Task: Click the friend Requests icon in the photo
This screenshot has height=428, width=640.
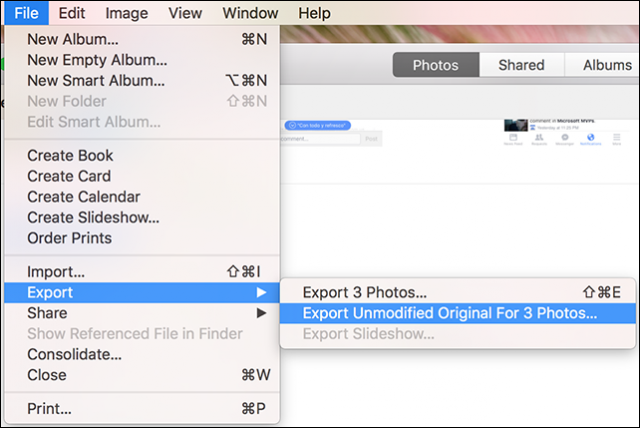Action: click(x=537, y=139)
